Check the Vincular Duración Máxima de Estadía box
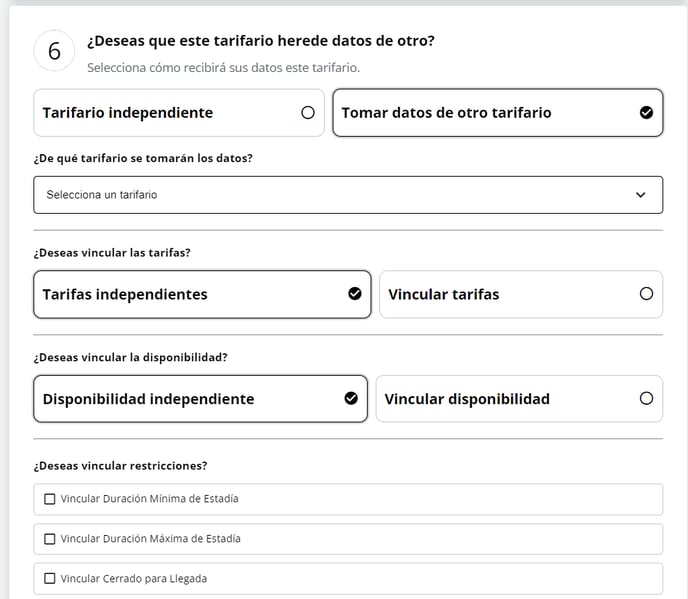 pos(50,539)
